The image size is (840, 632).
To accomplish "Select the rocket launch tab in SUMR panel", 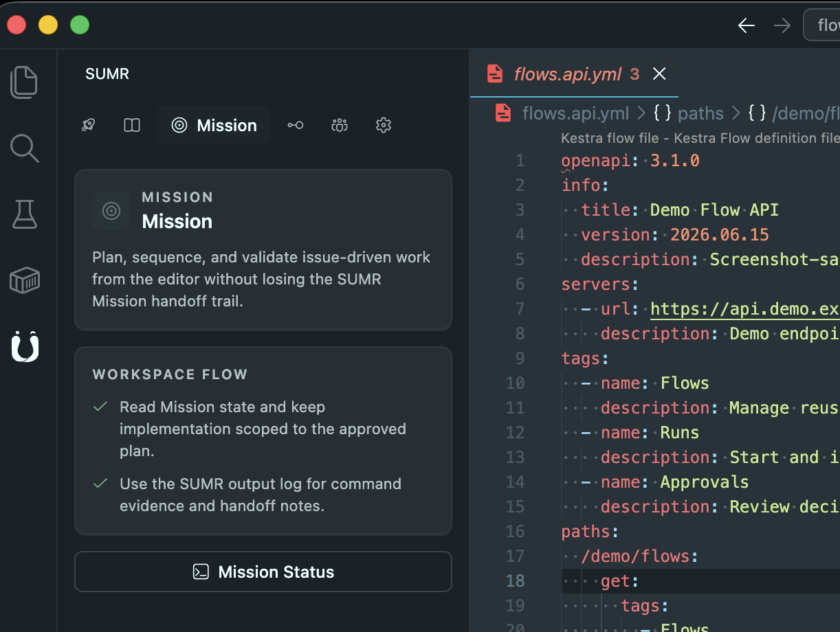I will 88,125.
